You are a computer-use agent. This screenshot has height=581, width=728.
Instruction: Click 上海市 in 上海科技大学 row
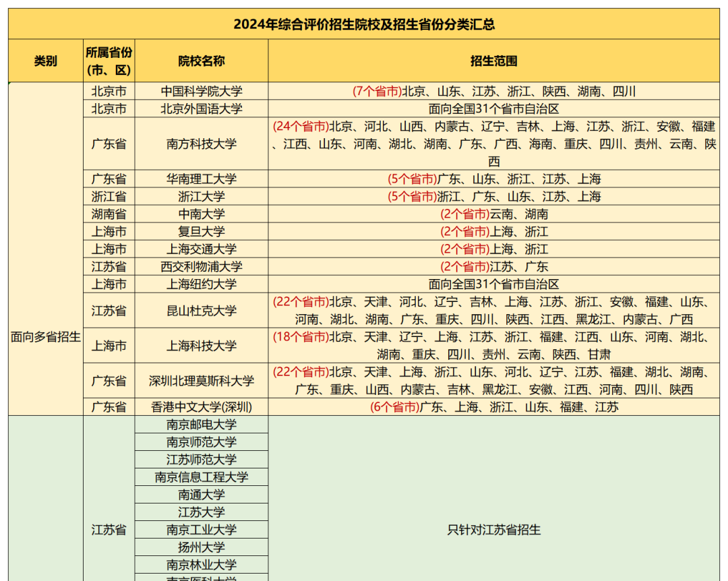point(109,346)
